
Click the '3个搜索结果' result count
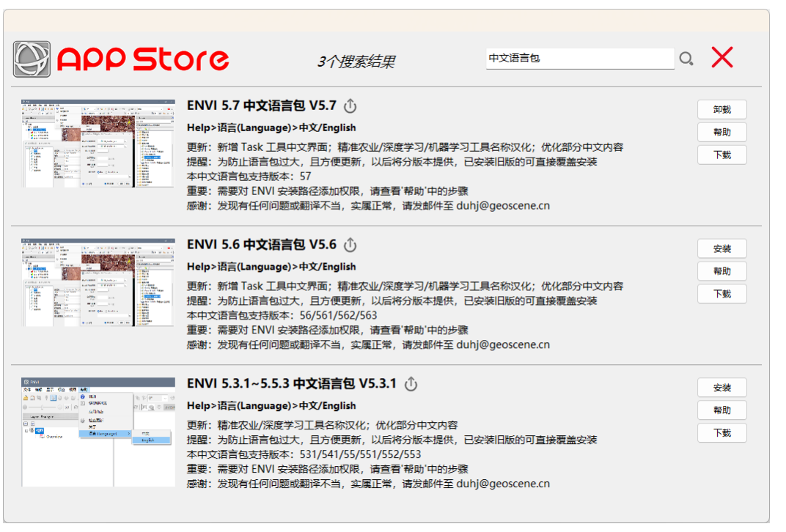tap(356, 62)
